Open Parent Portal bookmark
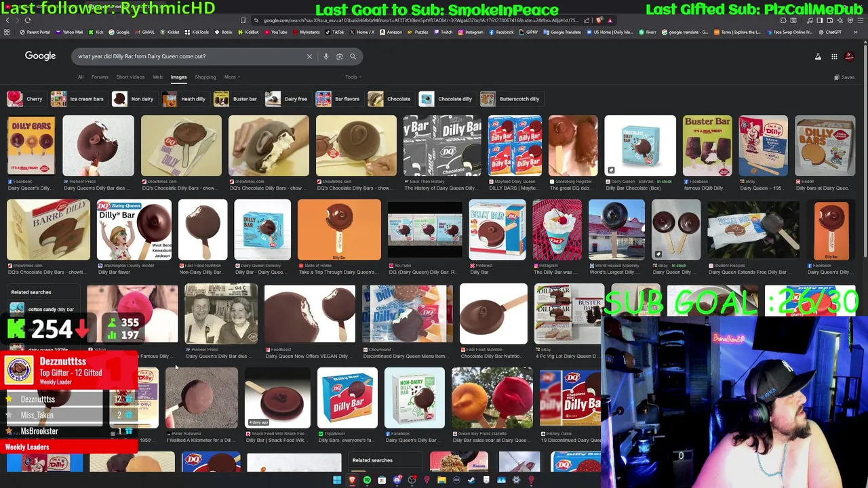 point(35,32)
